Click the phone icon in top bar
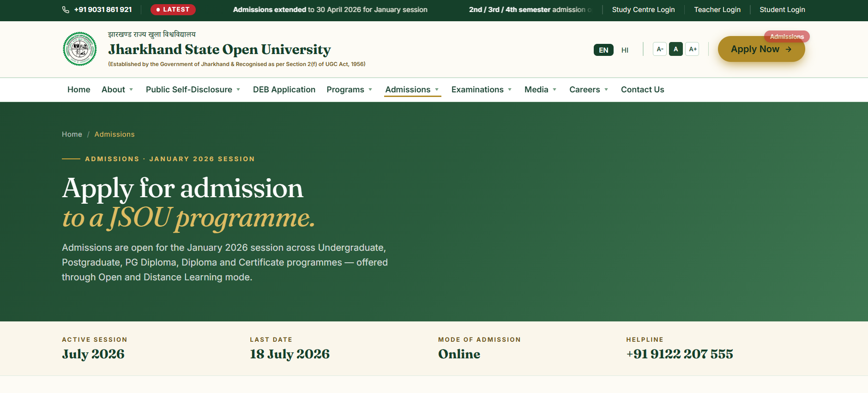The height and width of the screenshot is (393, 868). pyautogui.click(x=66, y=10)
